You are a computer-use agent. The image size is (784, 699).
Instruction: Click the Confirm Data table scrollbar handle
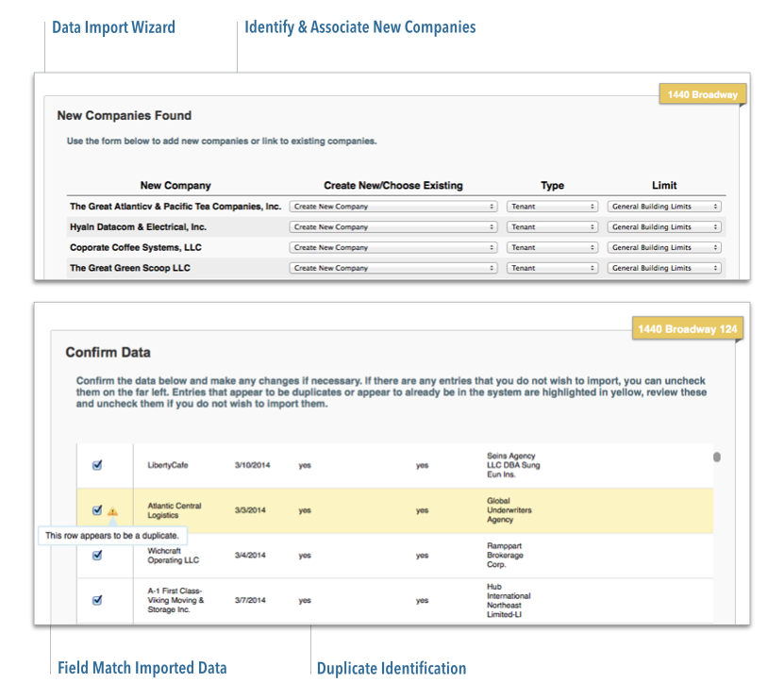(717, 458)
